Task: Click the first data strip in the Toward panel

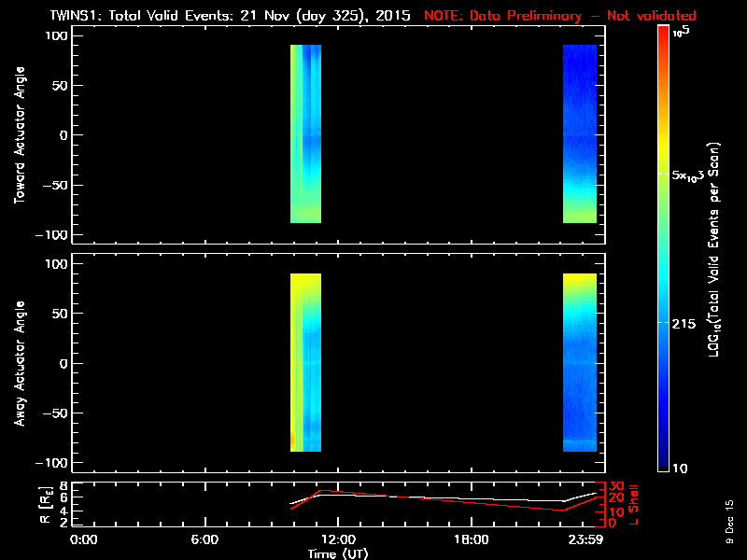Action: tap(305, 133)
